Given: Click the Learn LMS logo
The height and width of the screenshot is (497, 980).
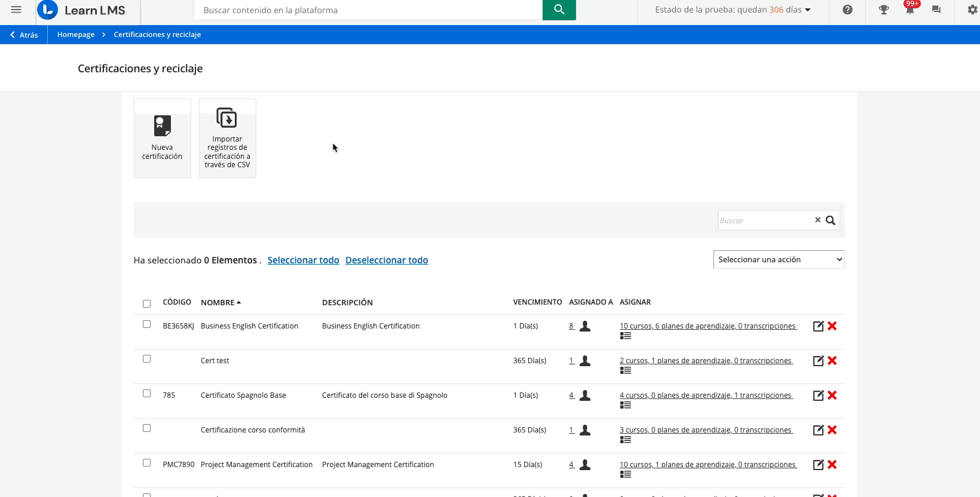Looking at the screenshot, I should pyautogui.click(x=81, y=10).
